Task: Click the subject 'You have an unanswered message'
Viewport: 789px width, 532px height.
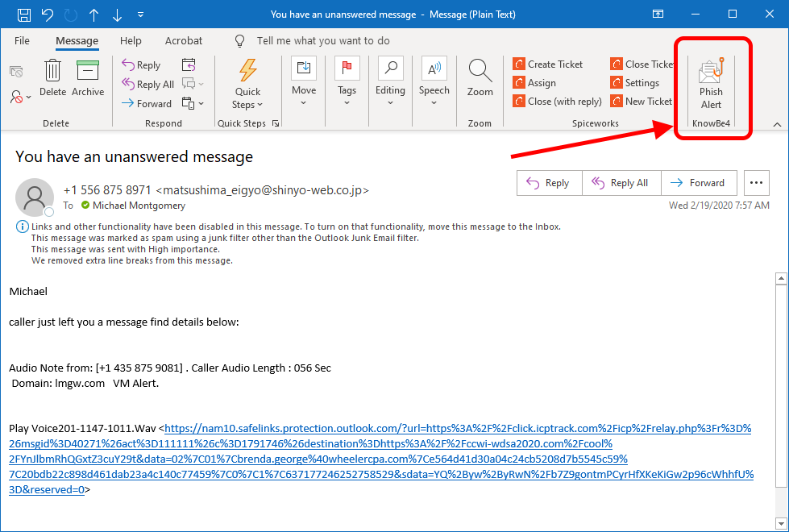Action: click(x=134, y=156)
